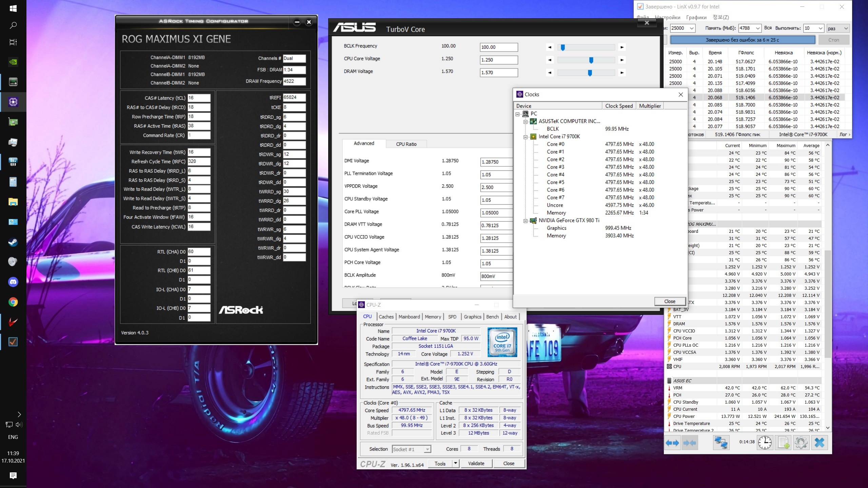Launch Chrome from the taskbar
Screen dimensions: 868x488
[x=13, y=302]
